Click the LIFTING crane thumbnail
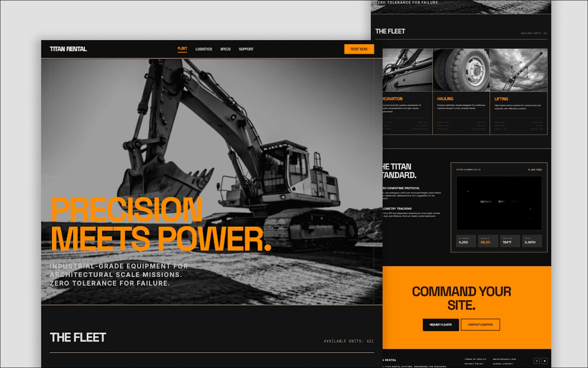Image resolution: width=588 pixels, height=368 pixels. coord(519,70)
